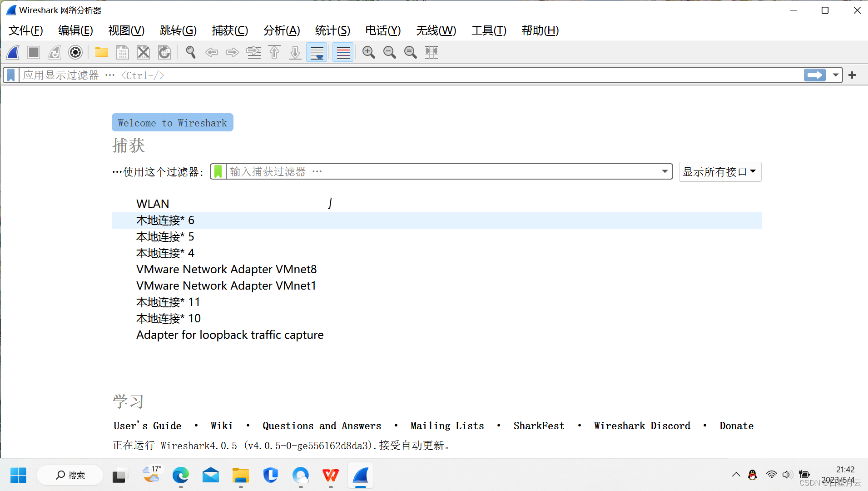
Task: Open the 无线(W) menu
Action: point(436,30)
